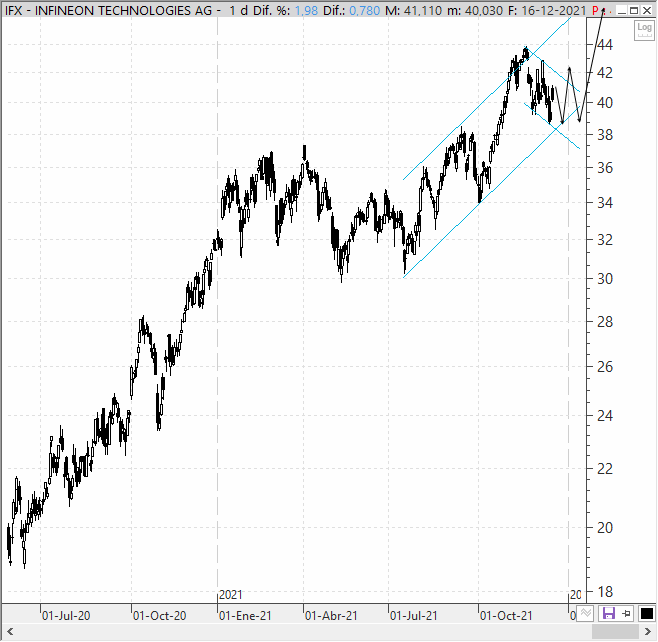The height and width of the screenshot is (642, 658).
Task: Save chart with the purple floppy disk icon
Action: (608, 614)
